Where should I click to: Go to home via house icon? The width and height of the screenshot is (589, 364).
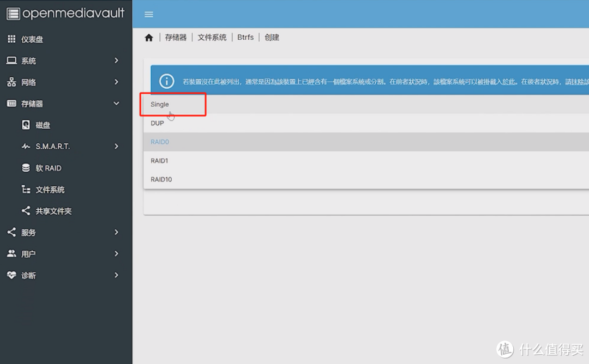coord(149,38)
